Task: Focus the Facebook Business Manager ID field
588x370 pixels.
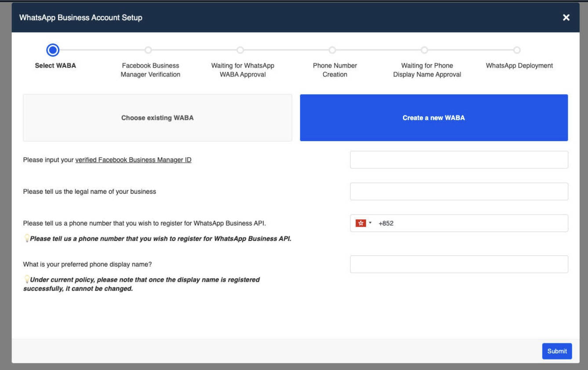Action: tap(459, 160)
